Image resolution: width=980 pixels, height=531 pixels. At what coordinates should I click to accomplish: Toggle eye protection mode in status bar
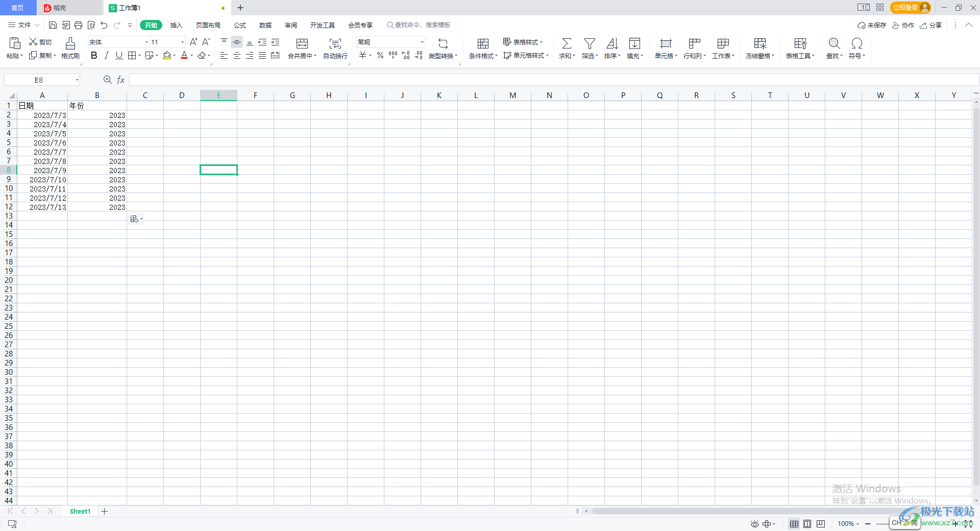[755, 524]
